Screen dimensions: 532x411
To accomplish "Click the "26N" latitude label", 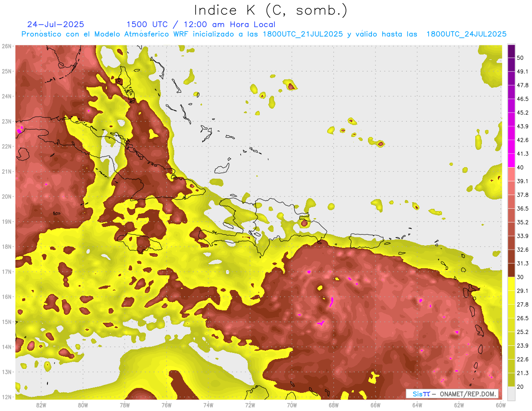I will pyautogui.click(x=7, y=46).
